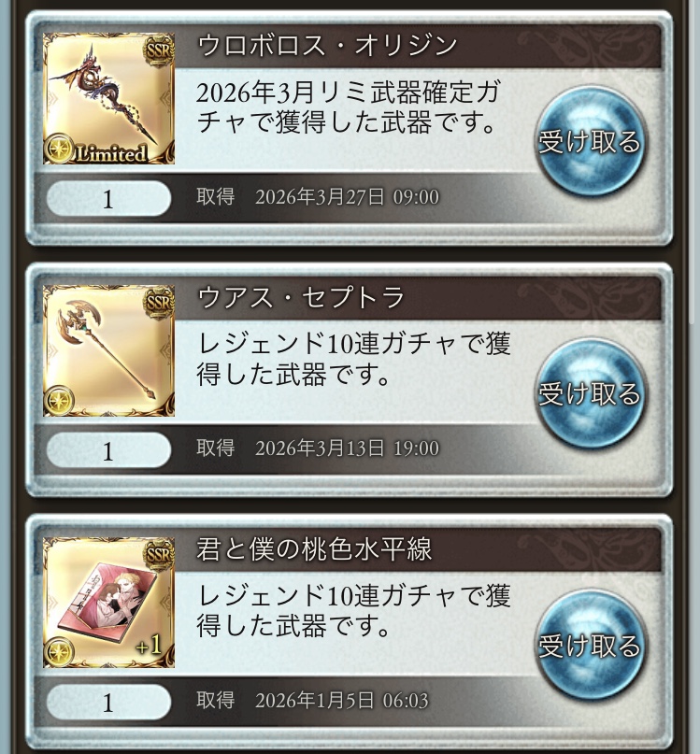Viewport: 700px width, 754px height.
Task: Claim the ウアス・セプトラ weapon with 受け取る
Action: tap(590, 393)
